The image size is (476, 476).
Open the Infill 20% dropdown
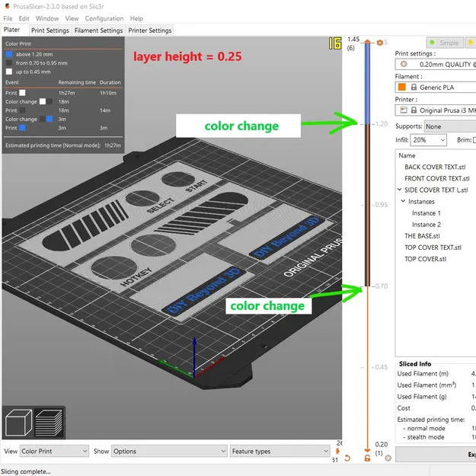click(x=429, y=140)
